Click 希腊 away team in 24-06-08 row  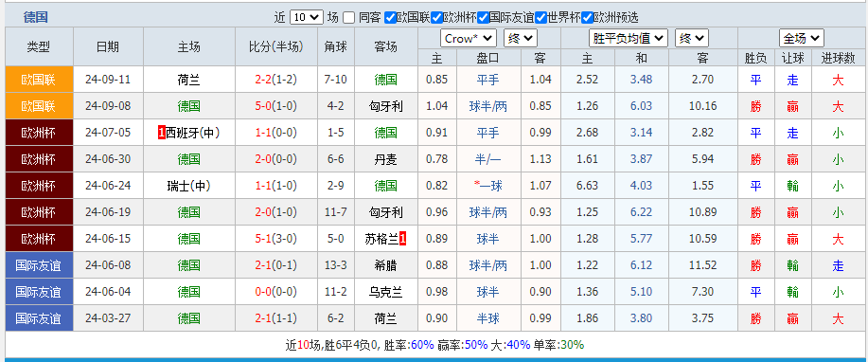(x=385, y=265)
